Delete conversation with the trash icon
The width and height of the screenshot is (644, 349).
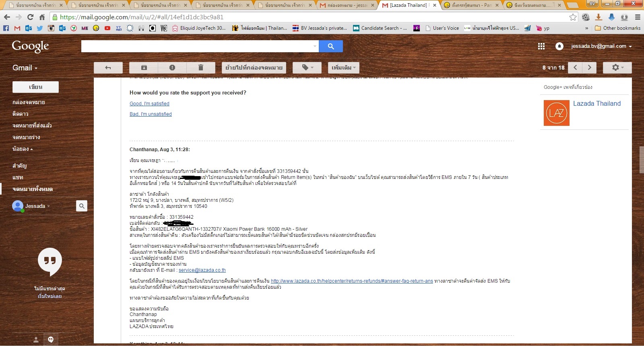point(201,68)
